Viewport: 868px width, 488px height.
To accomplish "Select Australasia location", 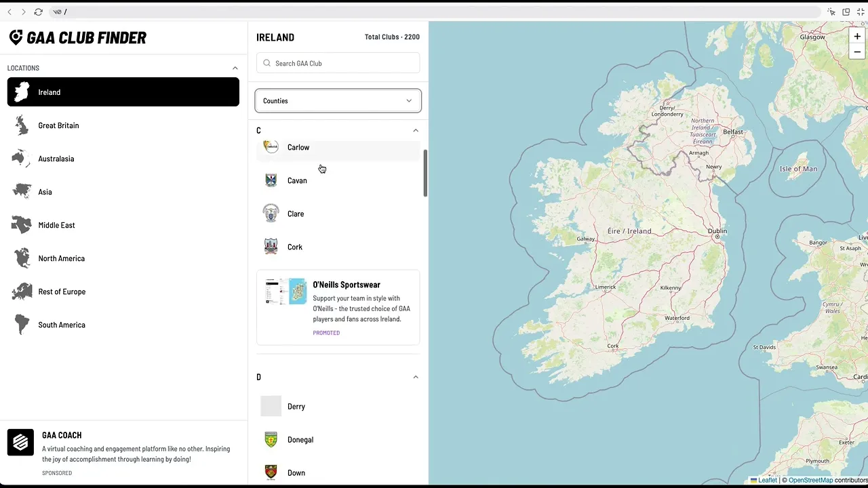I will coord(123,159).
